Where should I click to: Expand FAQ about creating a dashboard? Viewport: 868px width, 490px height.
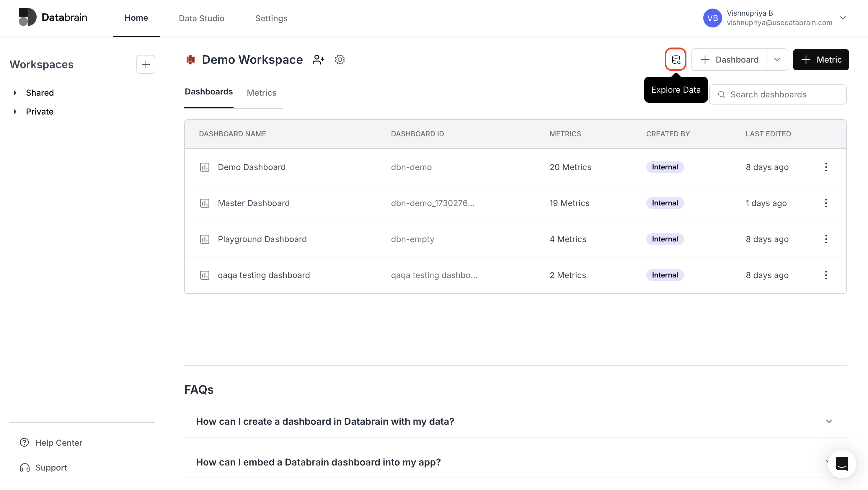pos(828,421)
